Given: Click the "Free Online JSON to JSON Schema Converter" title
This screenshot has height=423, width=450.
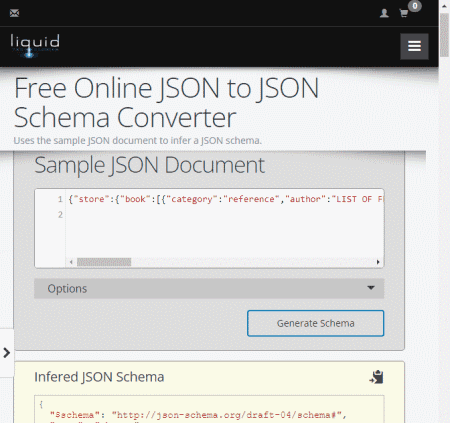Looking at the screenshot, I should click(x=166, y=102).
